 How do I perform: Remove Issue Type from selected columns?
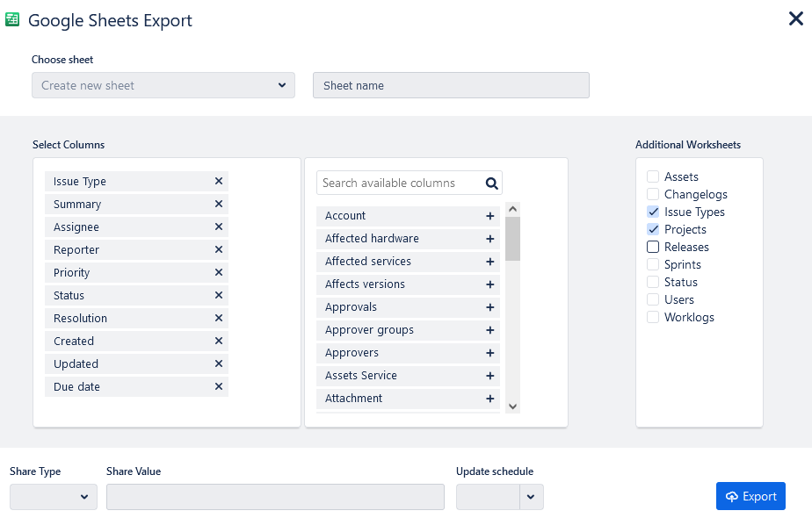[219, 182]
